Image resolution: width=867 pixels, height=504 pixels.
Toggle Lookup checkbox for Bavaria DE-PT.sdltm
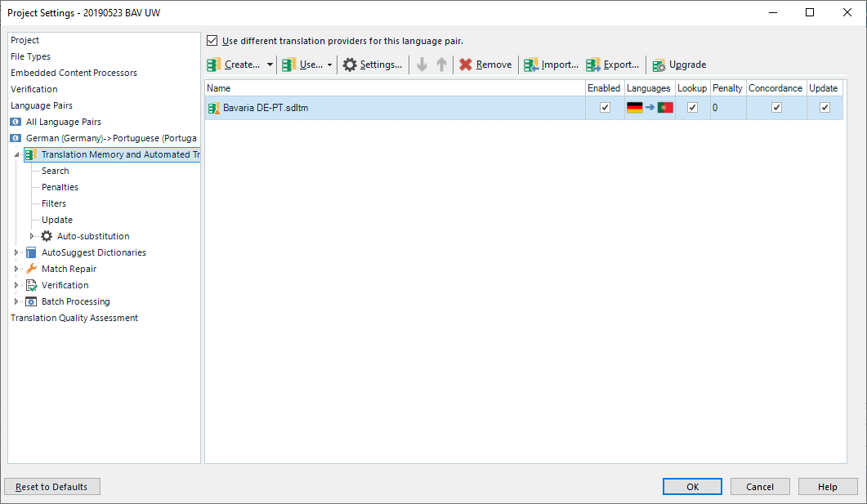pyautogui.click(x=692, y=108)
